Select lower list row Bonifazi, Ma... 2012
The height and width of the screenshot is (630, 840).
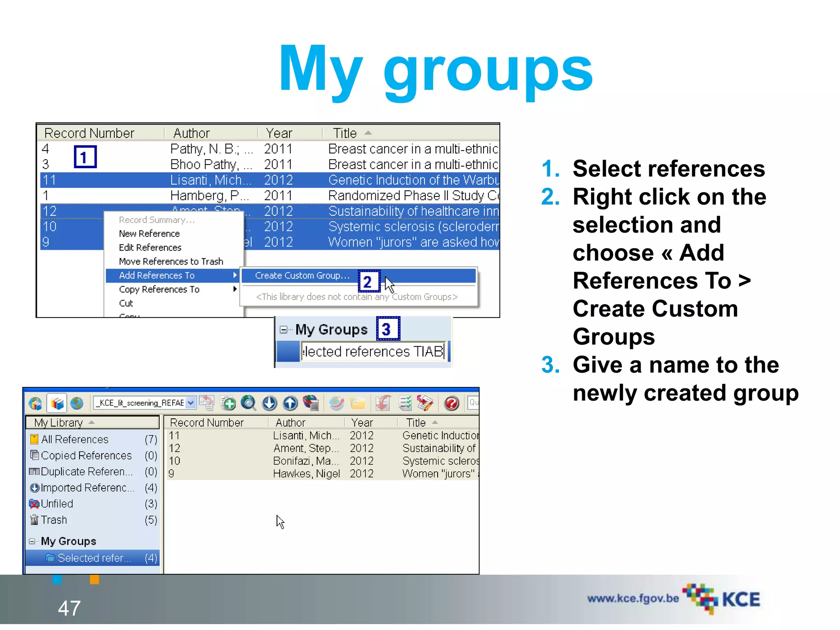pos(322,461)
